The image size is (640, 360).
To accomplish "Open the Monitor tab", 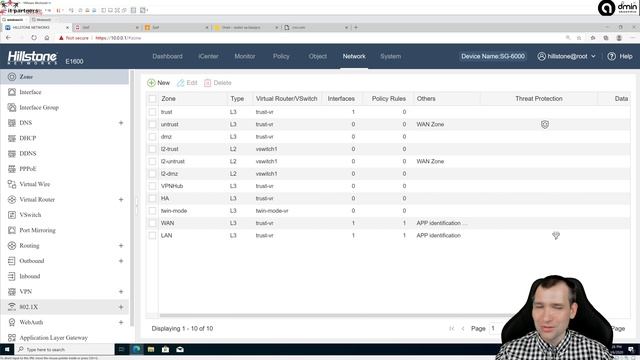I will click(245, 56).
